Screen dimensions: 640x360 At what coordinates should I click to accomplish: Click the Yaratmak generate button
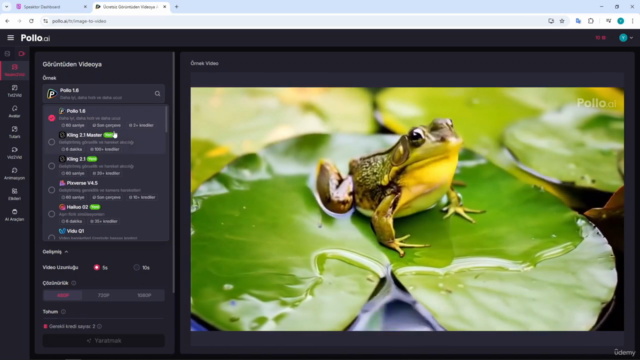tap(104, 340)
